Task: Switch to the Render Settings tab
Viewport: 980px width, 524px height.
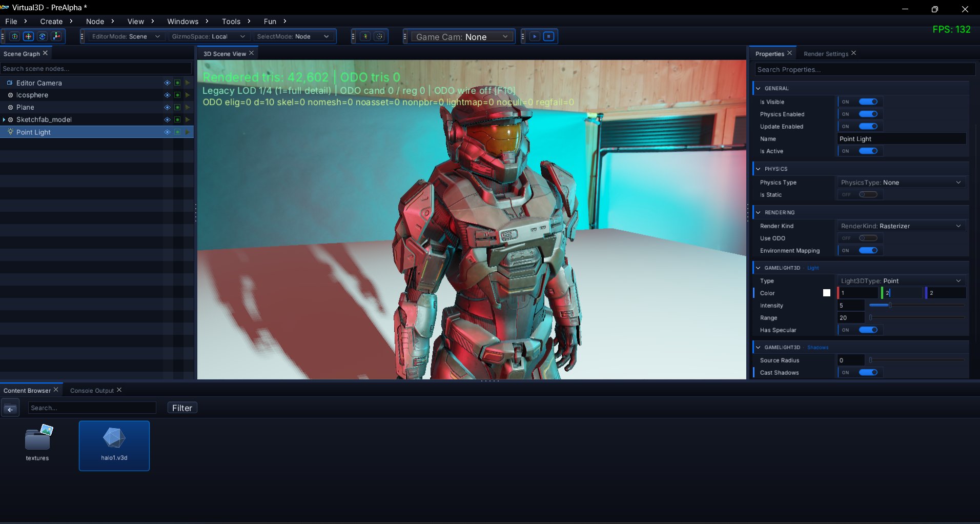Action: tap(826, 54)
